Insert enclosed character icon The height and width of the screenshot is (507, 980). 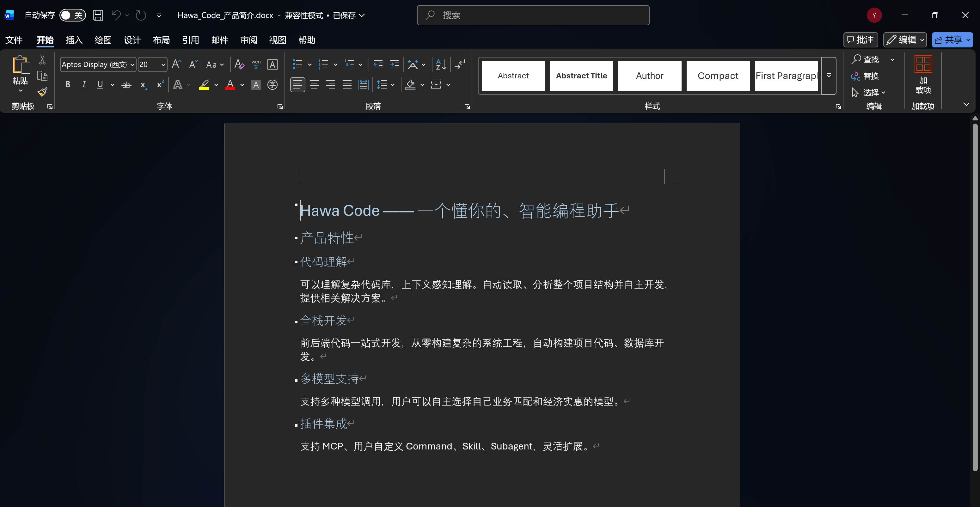coord(273,85)
